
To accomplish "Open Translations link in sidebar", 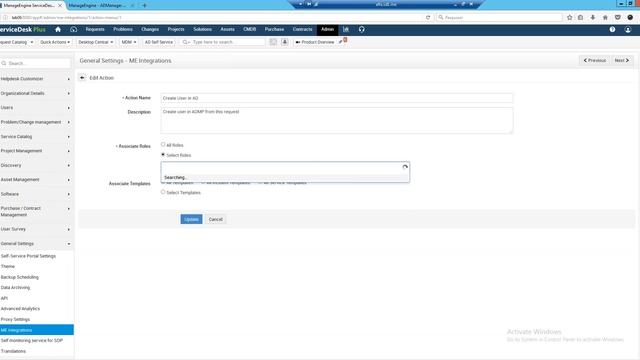I will (13, 351).
